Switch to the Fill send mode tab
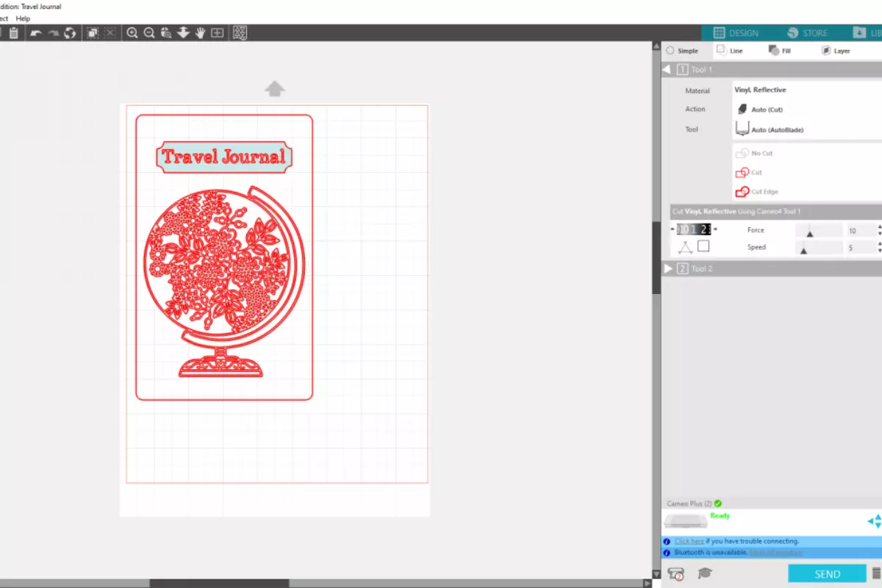The height and width of the screenshot is (588, 882). point(780,51)
